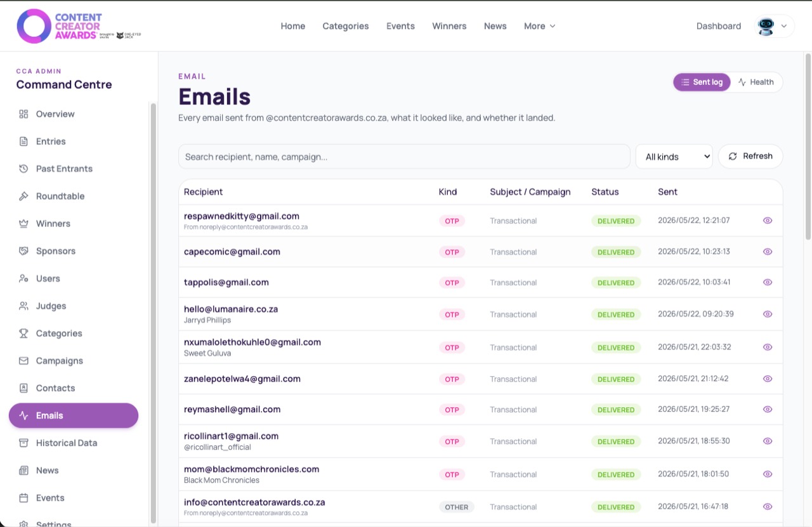Screen dimensions: 812x527
Task: Click the page's vertical scrollbar
Action: point(808,147)
